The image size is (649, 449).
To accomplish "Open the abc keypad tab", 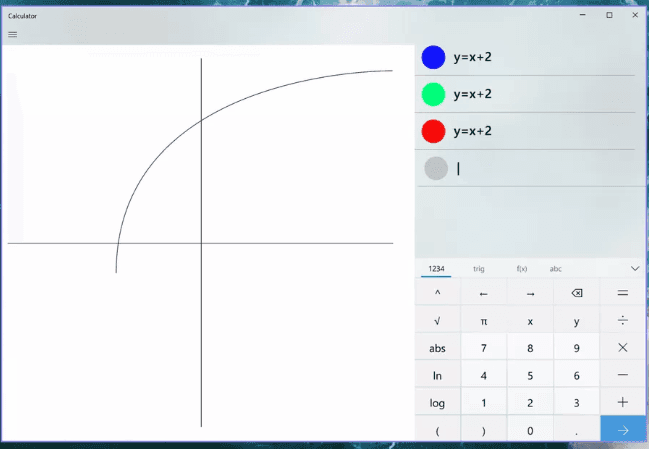I will pyautogui.click(x=555, y=269).
